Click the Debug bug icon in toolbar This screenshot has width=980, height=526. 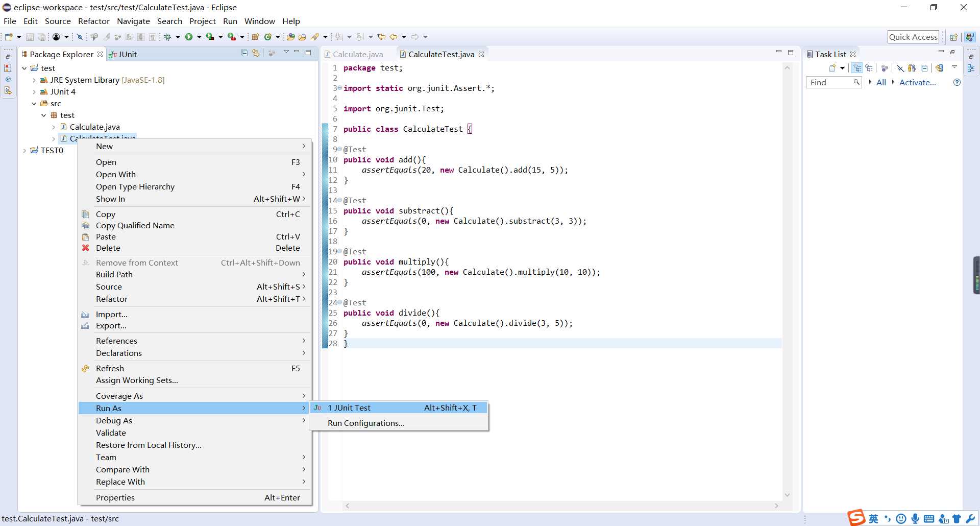[167, 37]
